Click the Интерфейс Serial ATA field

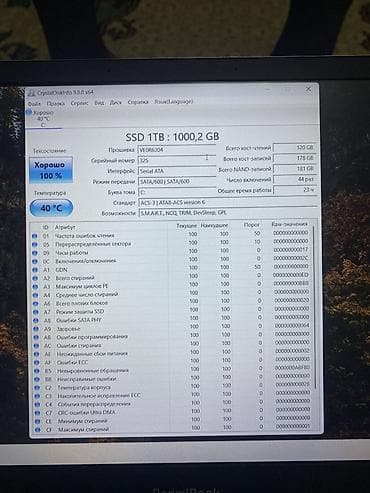tap(177, 171)
